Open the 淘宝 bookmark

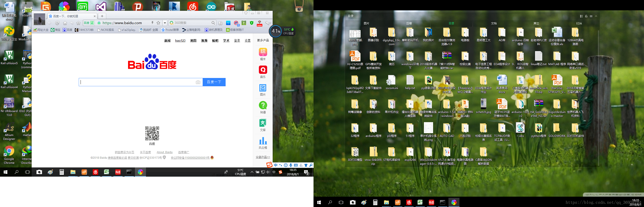[56, 30]
